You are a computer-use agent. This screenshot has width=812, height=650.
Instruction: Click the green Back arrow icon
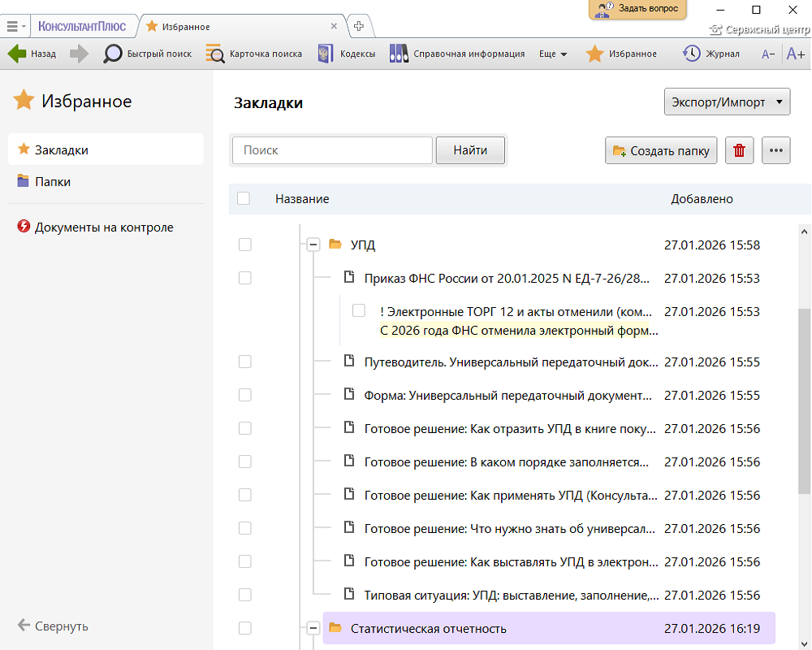tap(17, 54)
